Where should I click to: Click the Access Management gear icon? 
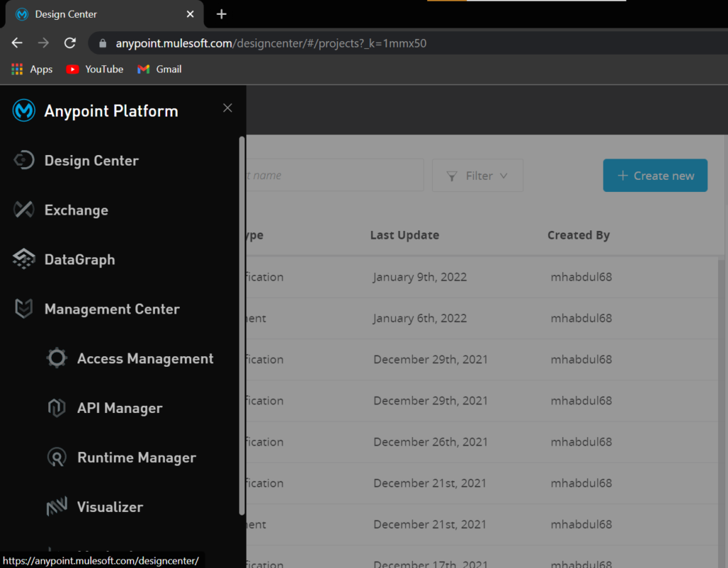pos(57,358)
